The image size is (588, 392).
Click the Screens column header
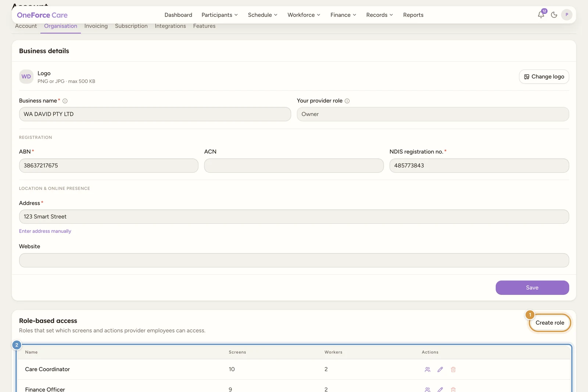[237, 352]
